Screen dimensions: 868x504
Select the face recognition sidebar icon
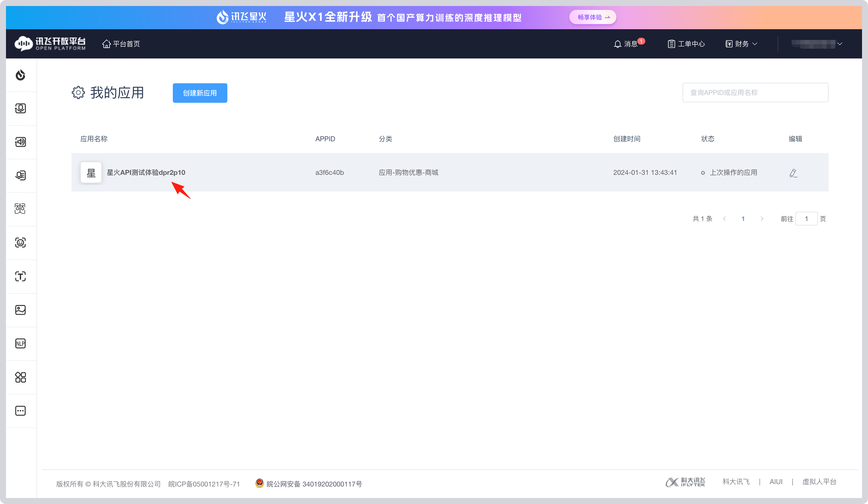point(21,243)
